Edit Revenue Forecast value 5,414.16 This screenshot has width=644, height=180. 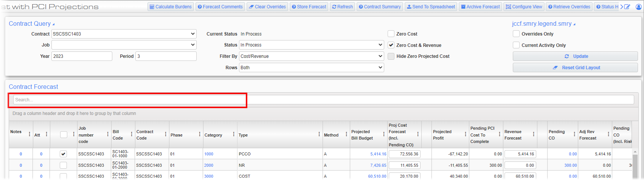[520, 154]
